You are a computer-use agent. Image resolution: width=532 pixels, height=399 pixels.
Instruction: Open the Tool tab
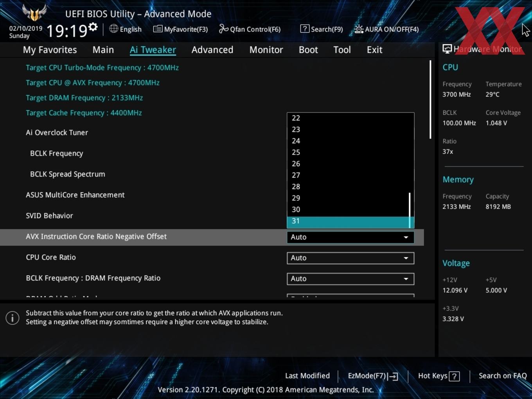coord(342,50)
